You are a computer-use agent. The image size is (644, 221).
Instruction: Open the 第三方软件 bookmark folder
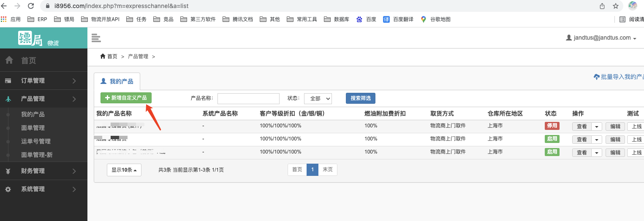(x=198, y=19)
